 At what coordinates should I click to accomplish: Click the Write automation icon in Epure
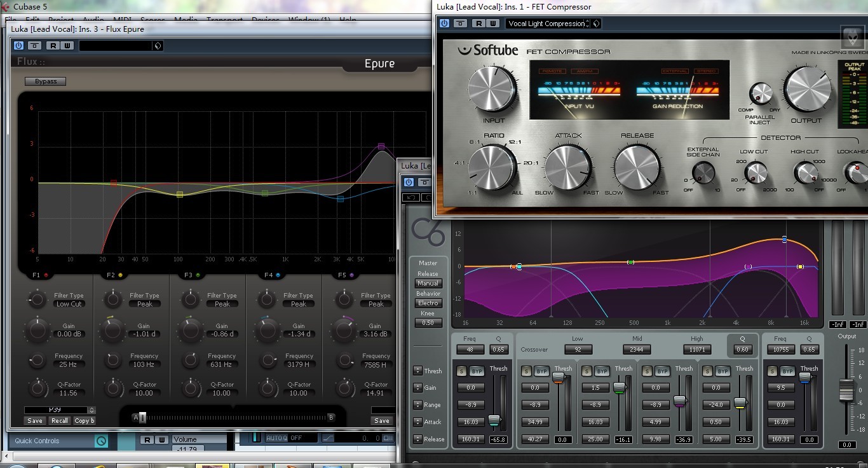point(67,46)
